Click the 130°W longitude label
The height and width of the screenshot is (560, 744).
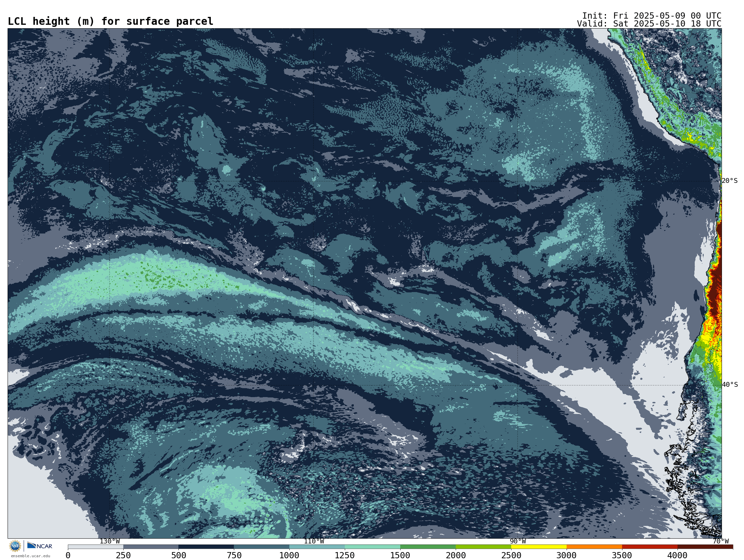110,541
